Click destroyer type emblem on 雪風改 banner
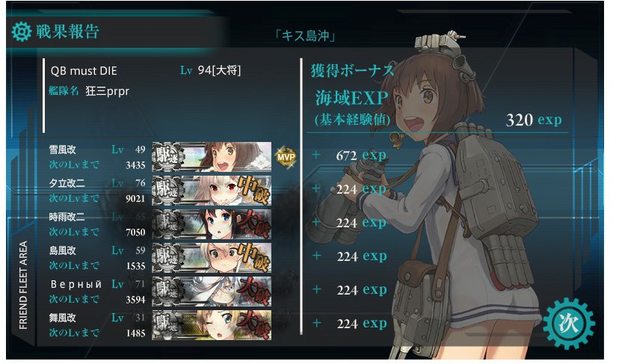The image size is (619, 364). 168,157
